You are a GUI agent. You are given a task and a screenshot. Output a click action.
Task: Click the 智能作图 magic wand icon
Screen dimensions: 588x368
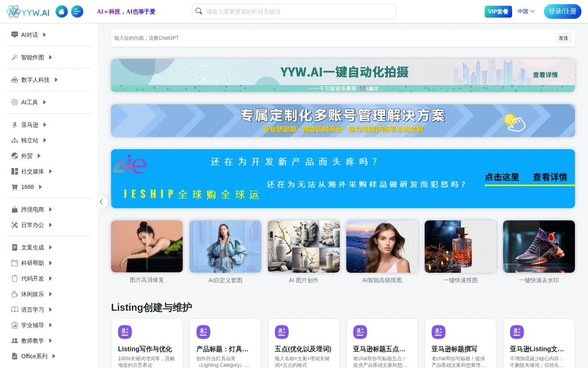coord(15,57)
